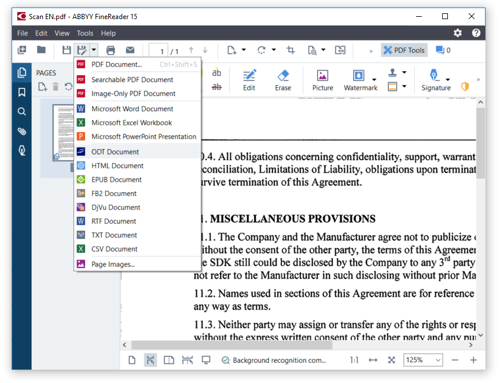Select the page 1 thumbnail
Image resolution: width=500 pixels, height=383 pixels.
pyautogui.click(x=63, y=133)
